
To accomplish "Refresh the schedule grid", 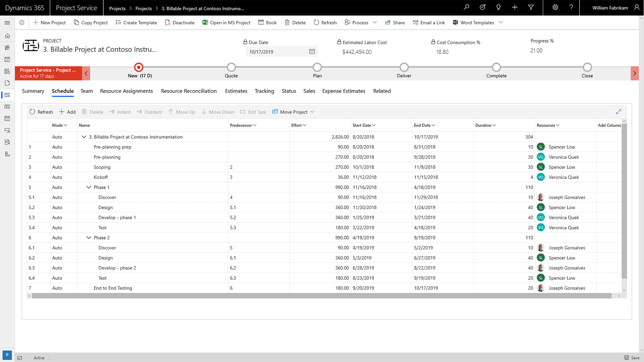I will pos(41,111).
